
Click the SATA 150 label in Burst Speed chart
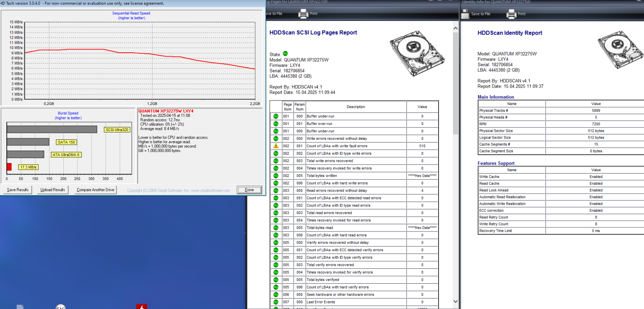66,142
